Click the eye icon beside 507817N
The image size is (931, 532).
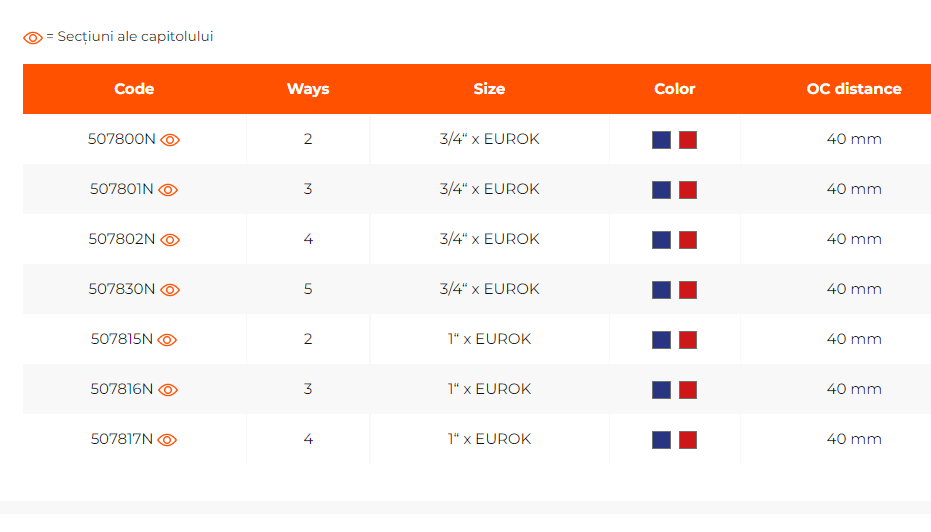(167, 440)
